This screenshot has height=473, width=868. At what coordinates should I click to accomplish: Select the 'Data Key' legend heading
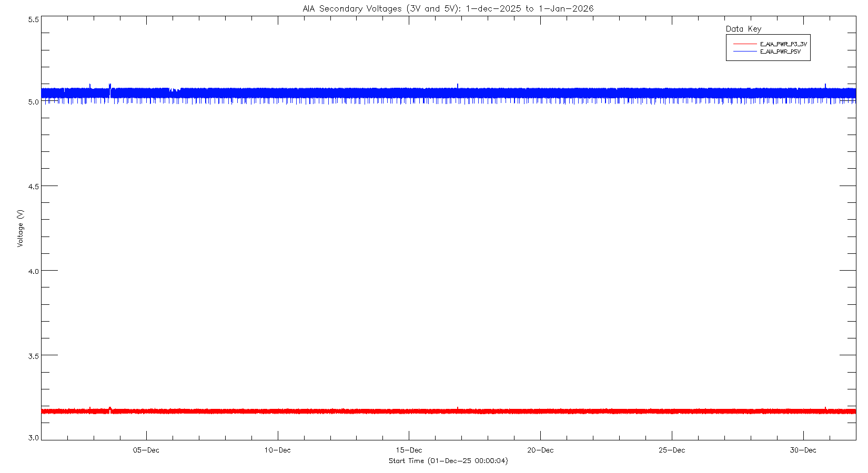coord(743,29)
